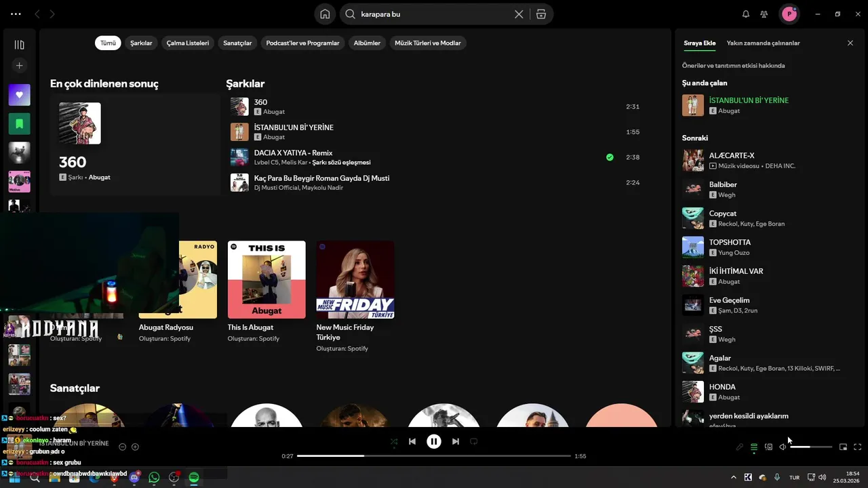
Task: Expand Your Library sidebar icon
Action: click(19, 45)
